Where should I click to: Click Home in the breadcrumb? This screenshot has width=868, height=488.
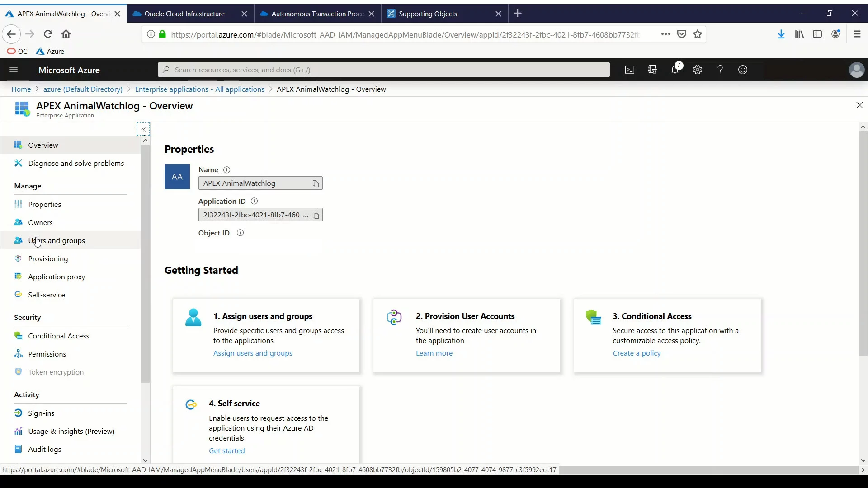coord(21,89)
